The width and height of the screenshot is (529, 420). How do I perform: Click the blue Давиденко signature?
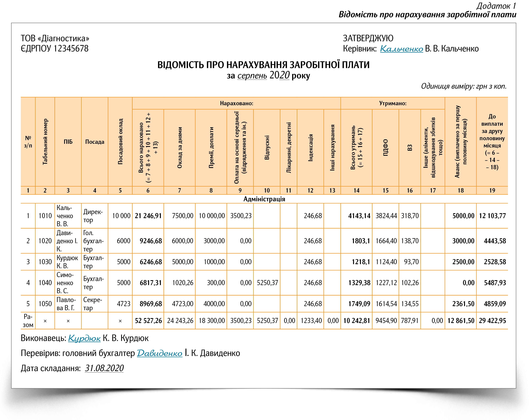159,353
